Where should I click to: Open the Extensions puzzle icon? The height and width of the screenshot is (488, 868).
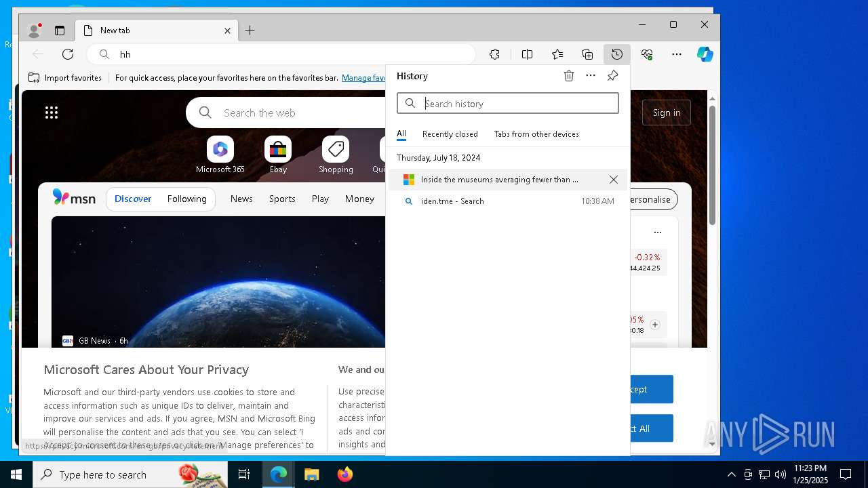point(494,54)
